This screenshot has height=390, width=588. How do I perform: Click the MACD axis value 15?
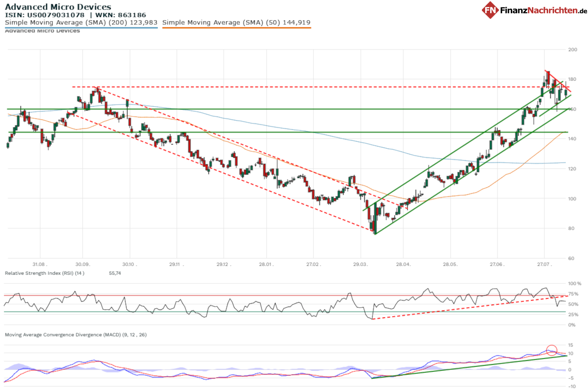pos(571,345)
